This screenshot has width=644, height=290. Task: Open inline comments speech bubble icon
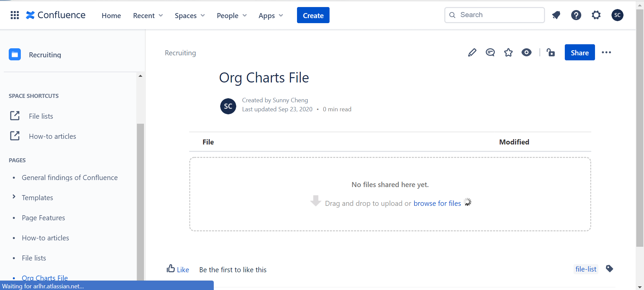(490, 53)
